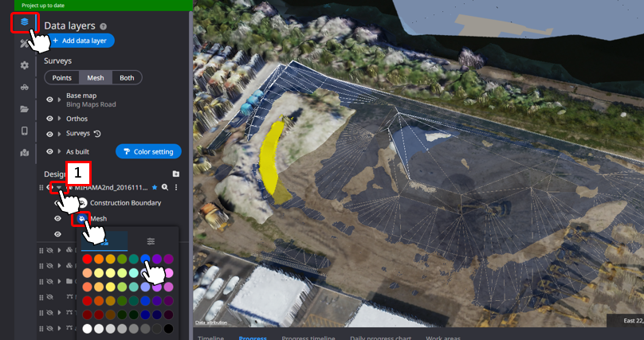Open the settings gear in sidebar
644x340 pixels.
(25, 65)
